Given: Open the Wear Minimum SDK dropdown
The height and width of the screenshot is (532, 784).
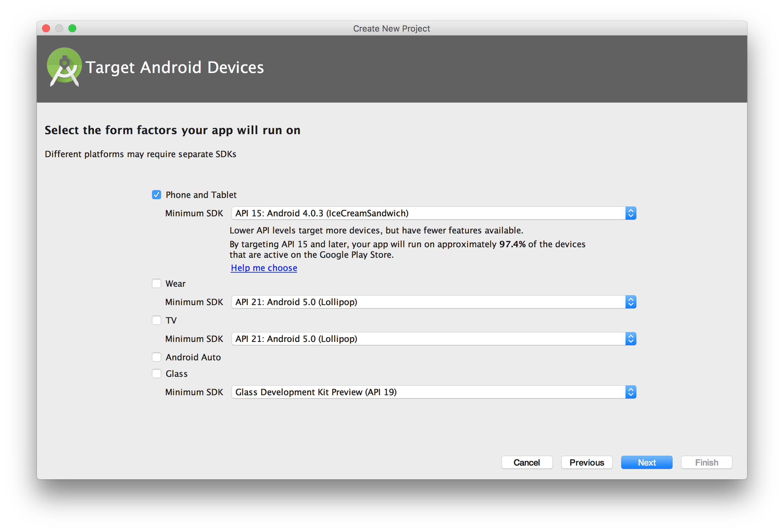Looking at the screenshot, I should pyautogui.click(x=433, y=302).
